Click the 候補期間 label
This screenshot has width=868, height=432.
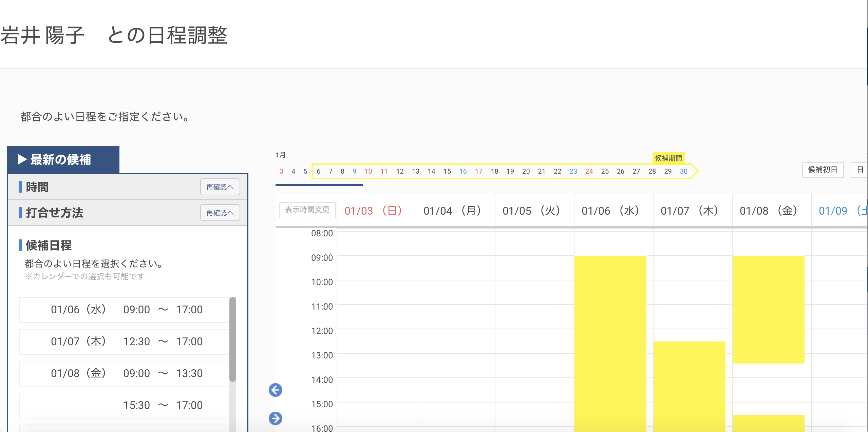click(x=668, y=158)
